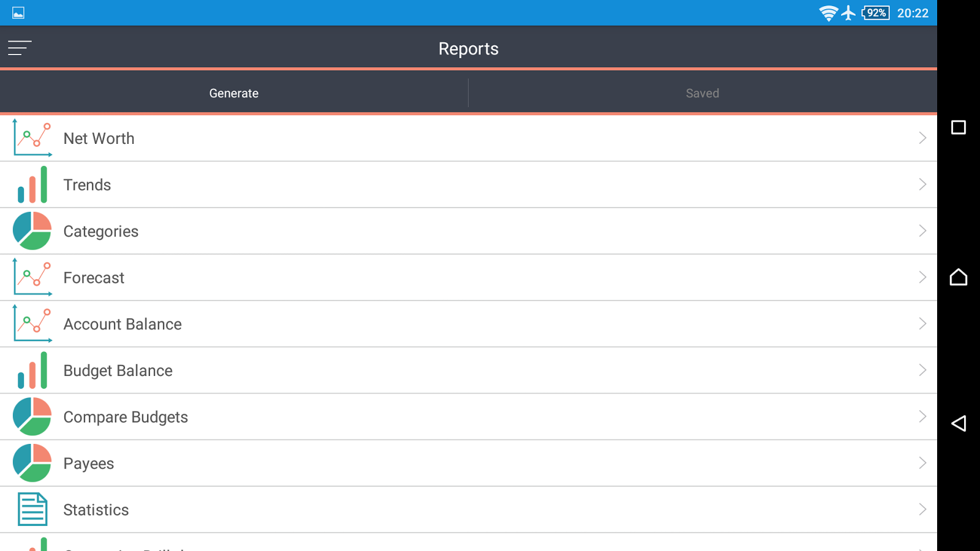Tap the Trends bar chart icon

point(32,185)
